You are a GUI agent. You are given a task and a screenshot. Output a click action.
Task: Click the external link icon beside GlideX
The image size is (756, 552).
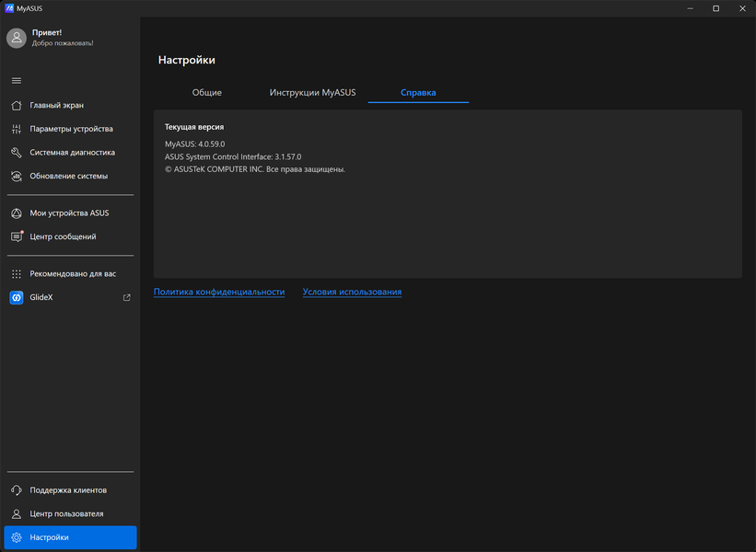tap(127, 297)
